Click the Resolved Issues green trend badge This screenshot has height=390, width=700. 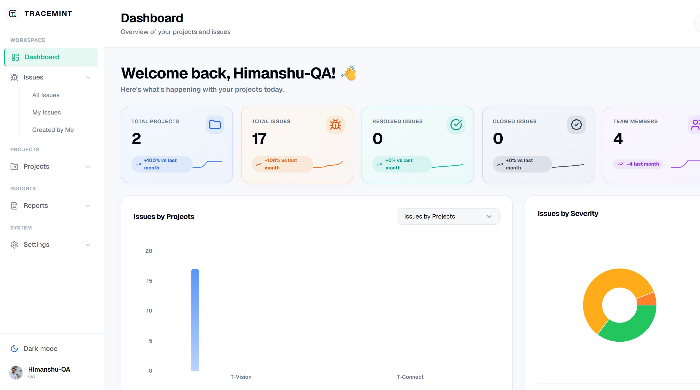click(402, 164)
